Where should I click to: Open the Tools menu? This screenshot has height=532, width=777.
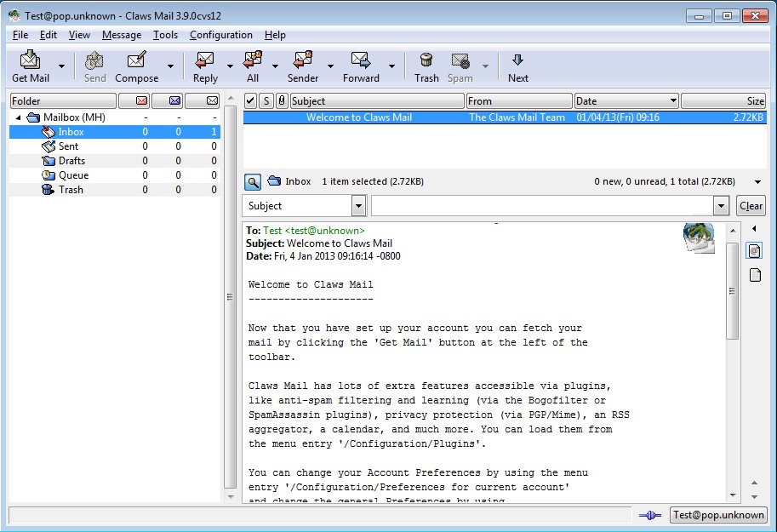tap(165, 35)
